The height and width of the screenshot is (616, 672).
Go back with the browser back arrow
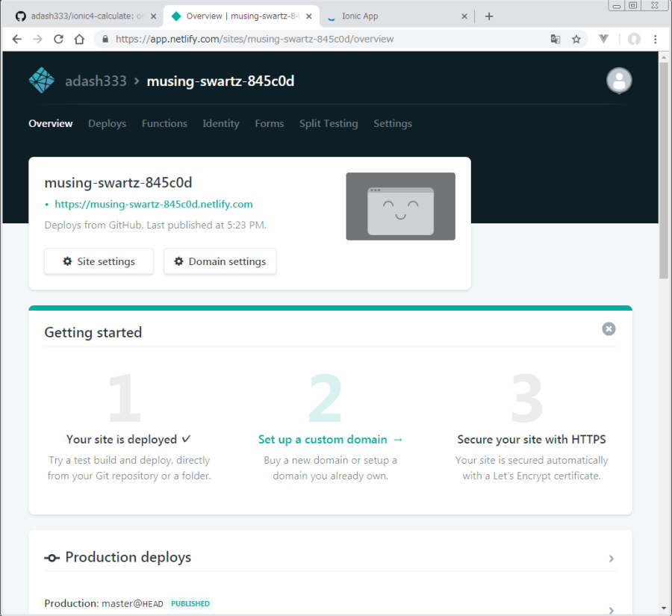pos(17,39)
